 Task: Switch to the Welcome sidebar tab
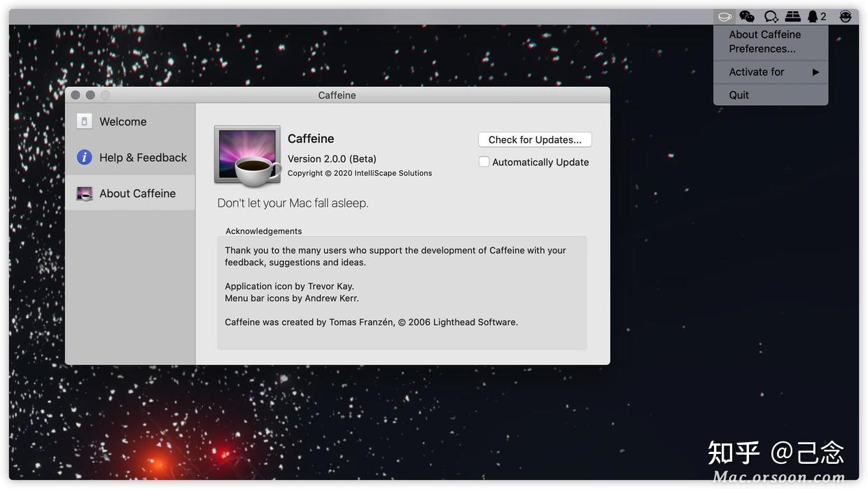[x=130, y=121]
